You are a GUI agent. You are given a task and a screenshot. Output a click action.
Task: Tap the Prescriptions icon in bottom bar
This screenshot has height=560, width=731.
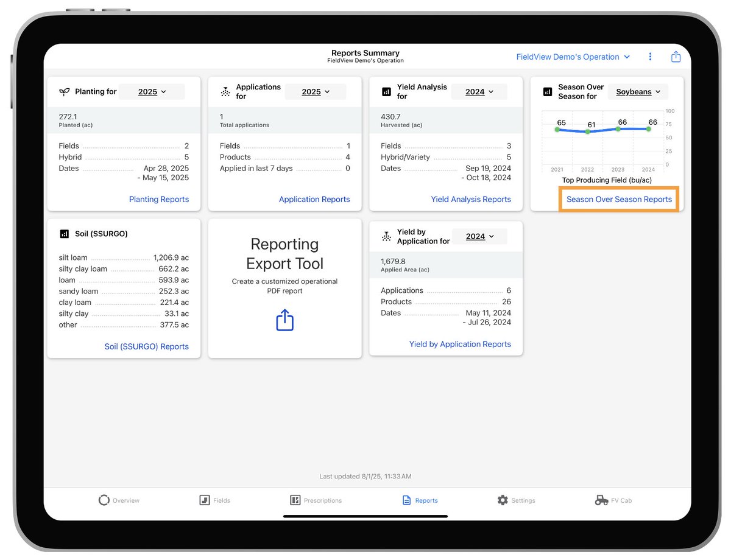tap(295, 500)
